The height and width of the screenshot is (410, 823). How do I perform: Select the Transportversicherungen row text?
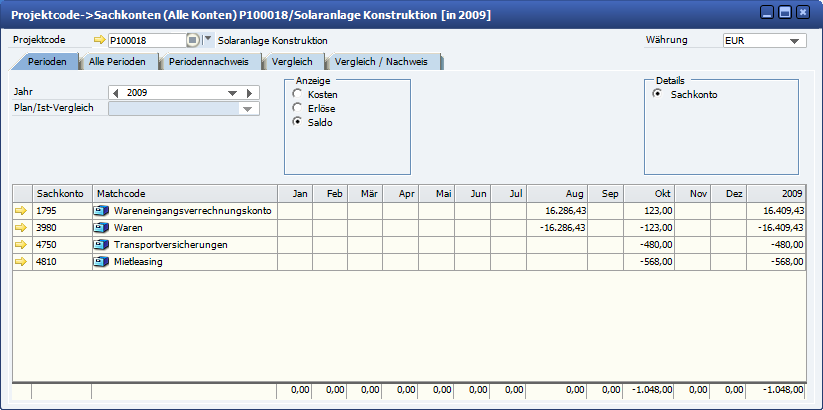[171, 245]
